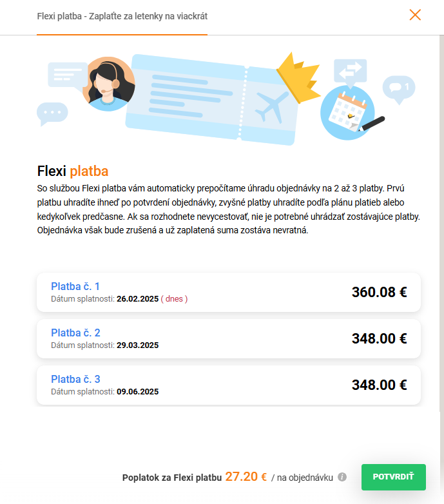The width and height of the screenshot is (444, 504).
Task: Click the due date 26.02.2025
Action: click(x=137, y=299)
